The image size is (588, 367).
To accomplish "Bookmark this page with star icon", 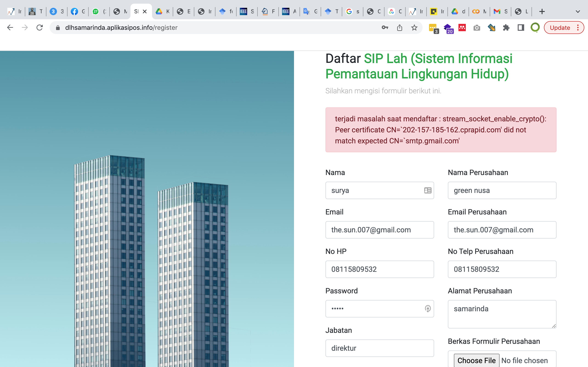I will (x=414, y=28).
